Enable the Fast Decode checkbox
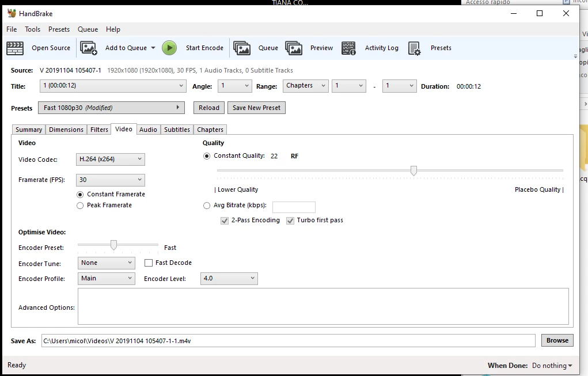This screenshot has width=588, height=376. 149,263
